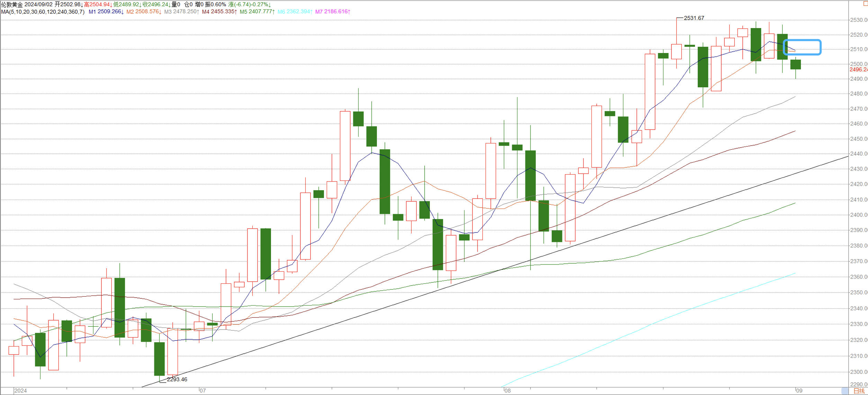Click the 2450.00 price axis label
This screenshot has width=868, height=395.
[859, 139]
